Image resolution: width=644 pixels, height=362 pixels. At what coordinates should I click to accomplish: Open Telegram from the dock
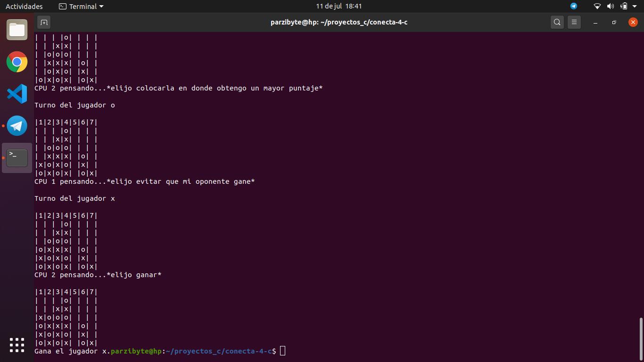[17, 126]
